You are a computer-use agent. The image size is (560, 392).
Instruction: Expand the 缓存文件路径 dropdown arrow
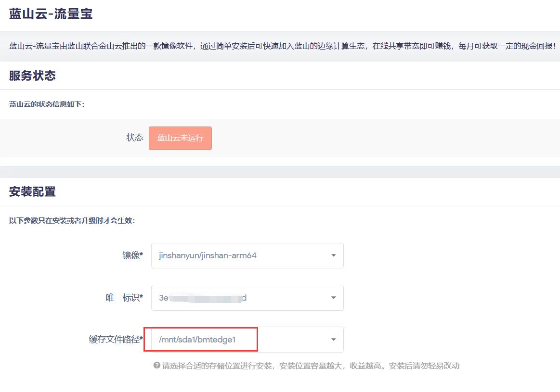[334, 340]
